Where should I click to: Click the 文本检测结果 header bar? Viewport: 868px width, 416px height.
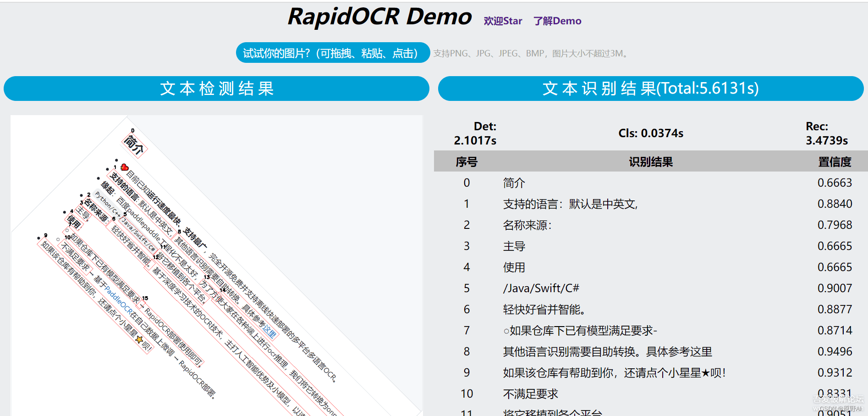tap(216, 89)
